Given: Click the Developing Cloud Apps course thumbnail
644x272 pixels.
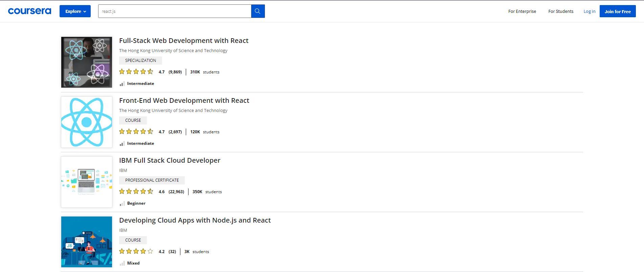Looking at the screenshot, I should (x=87, y=242).
